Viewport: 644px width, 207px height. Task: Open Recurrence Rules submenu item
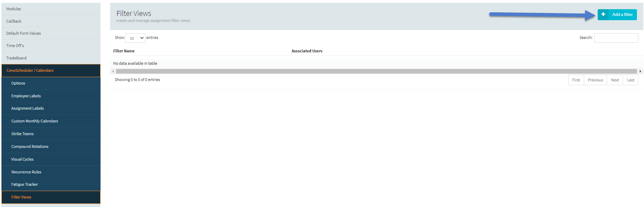(51, 172)
